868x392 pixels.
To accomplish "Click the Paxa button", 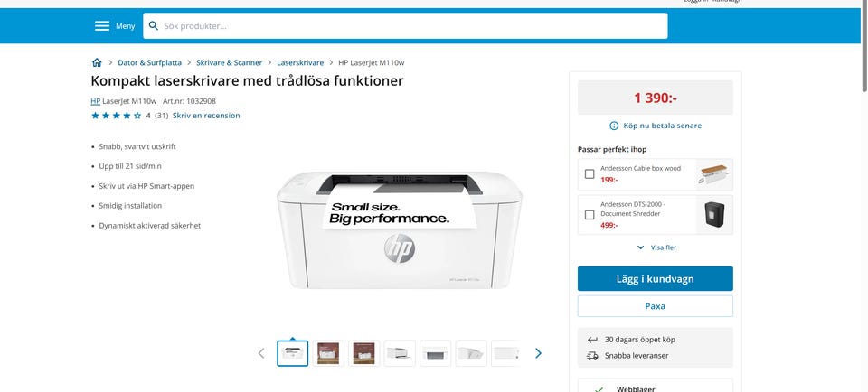I will 655,306.
